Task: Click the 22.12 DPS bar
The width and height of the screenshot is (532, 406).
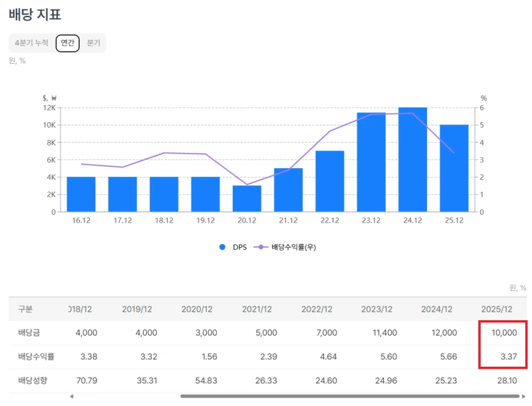Action: tap(330, 181)
